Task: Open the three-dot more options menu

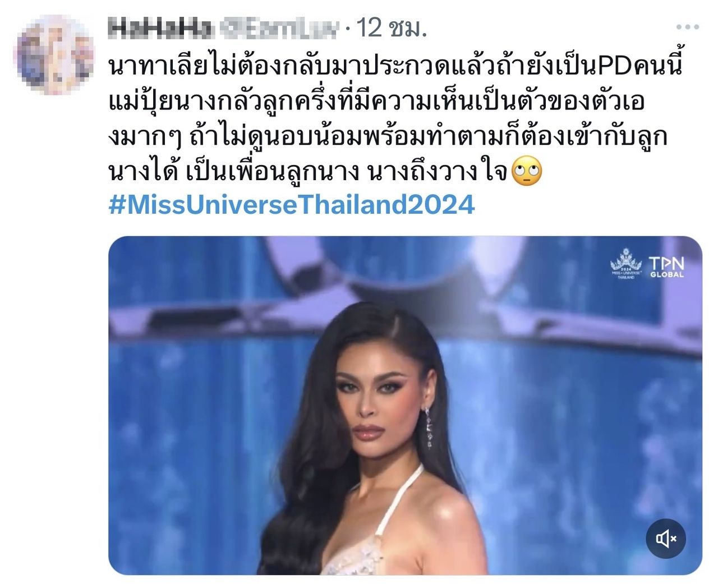Action: tap(688, 27)
